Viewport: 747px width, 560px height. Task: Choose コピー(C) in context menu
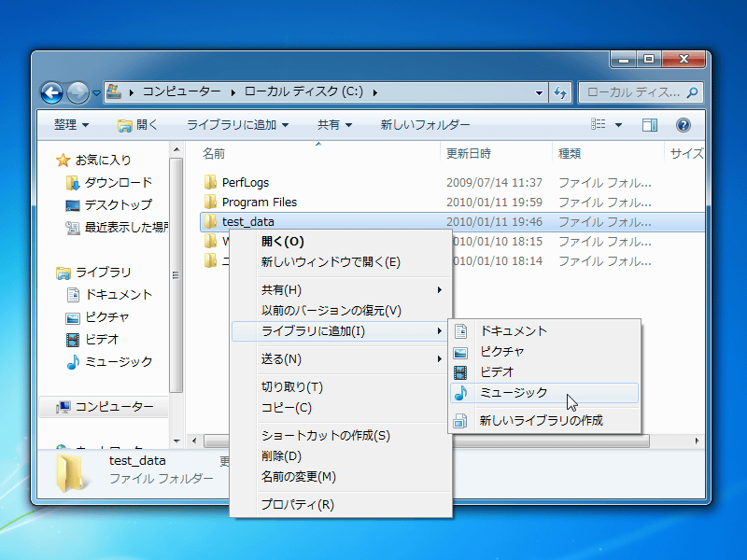[x=340, y=408]
